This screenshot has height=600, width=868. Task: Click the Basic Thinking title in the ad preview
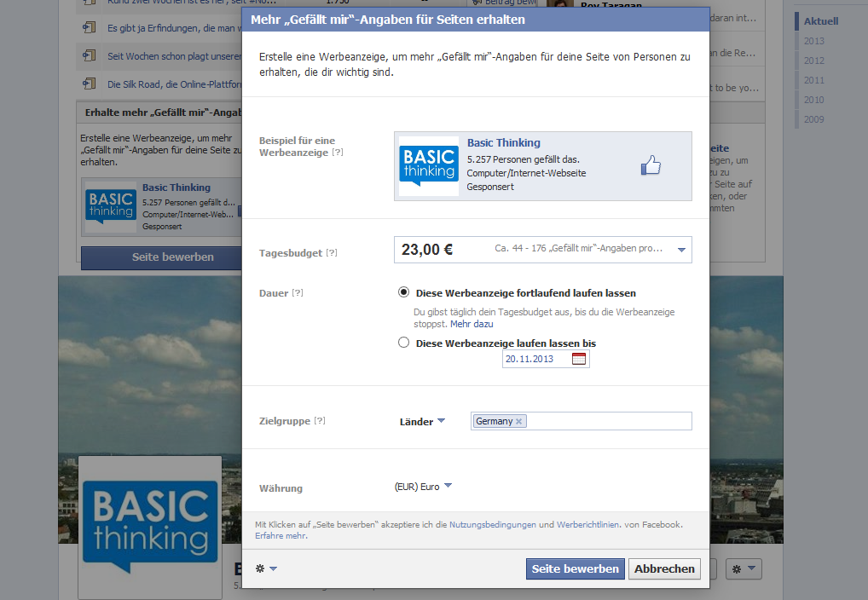(x=504, y=143)
